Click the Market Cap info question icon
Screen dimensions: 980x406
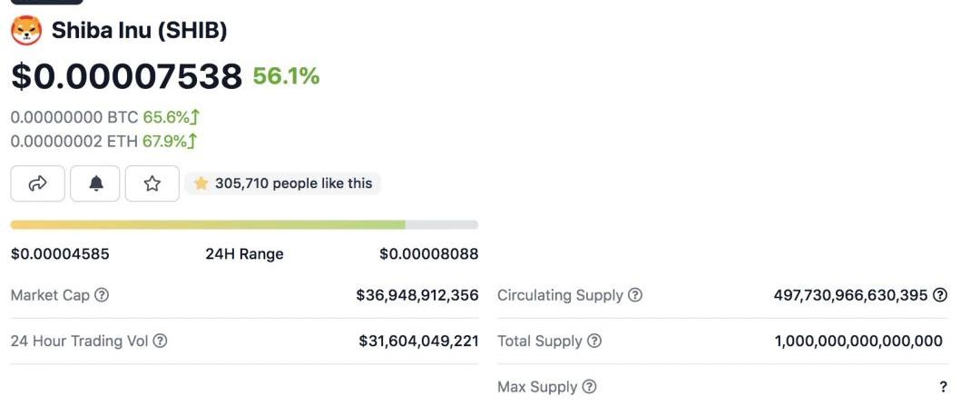tap(102, 295)
